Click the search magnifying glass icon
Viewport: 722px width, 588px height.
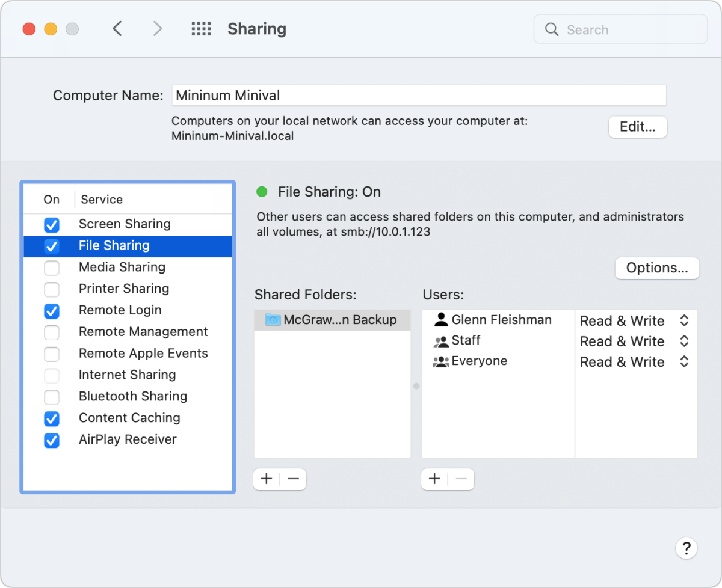(x=551, y=29)
